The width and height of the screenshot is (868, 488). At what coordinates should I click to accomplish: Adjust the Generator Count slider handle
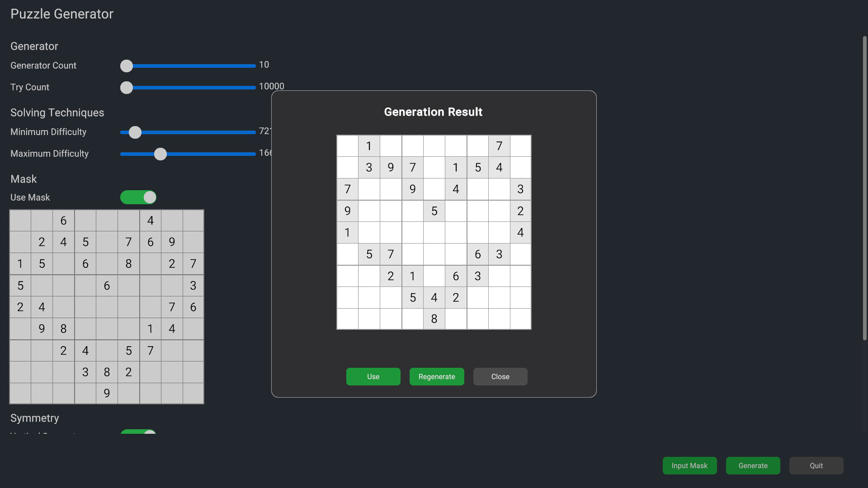pyautogui.click(x=127, y=66)
